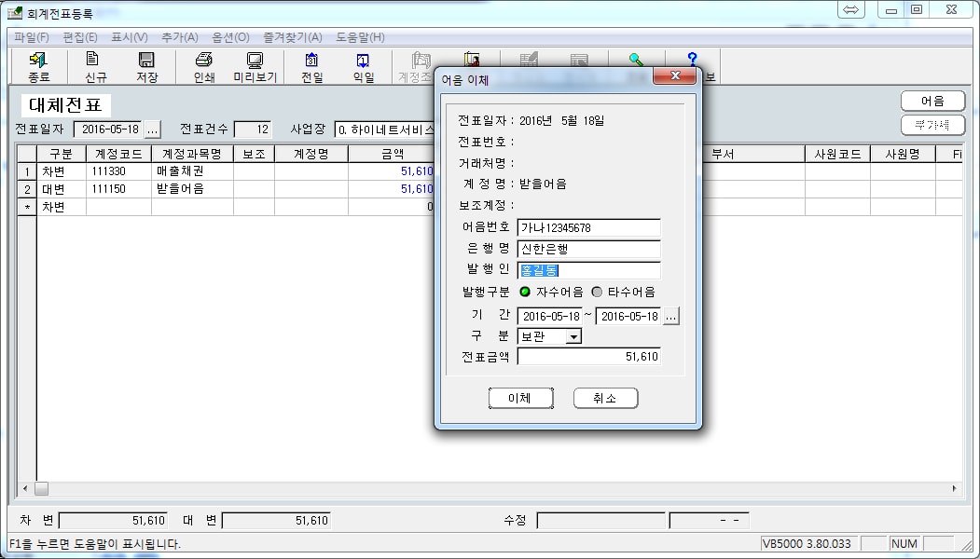The width and height of the screenshot is (980, 559).
Task: Open 미리보기 (print preview) from the toolbar
Action: pos(255,65)
